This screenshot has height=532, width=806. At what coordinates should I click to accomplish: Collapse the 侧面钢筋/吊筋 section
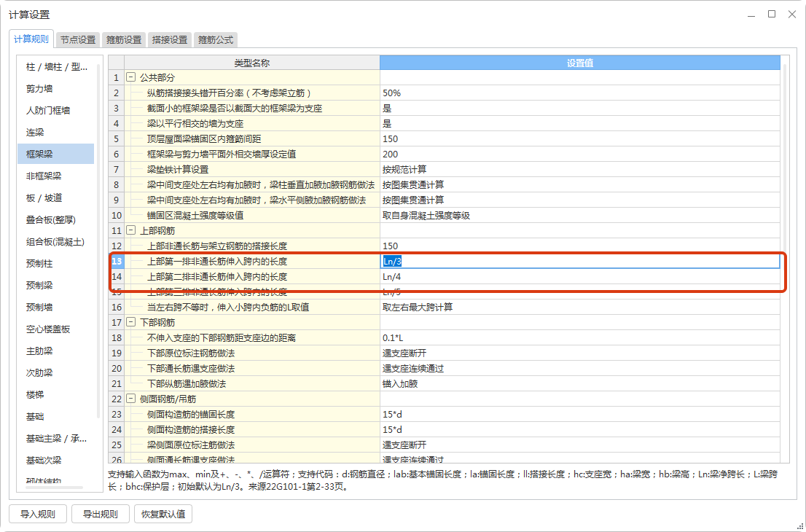pyautogui.click(x=130, y=398)
